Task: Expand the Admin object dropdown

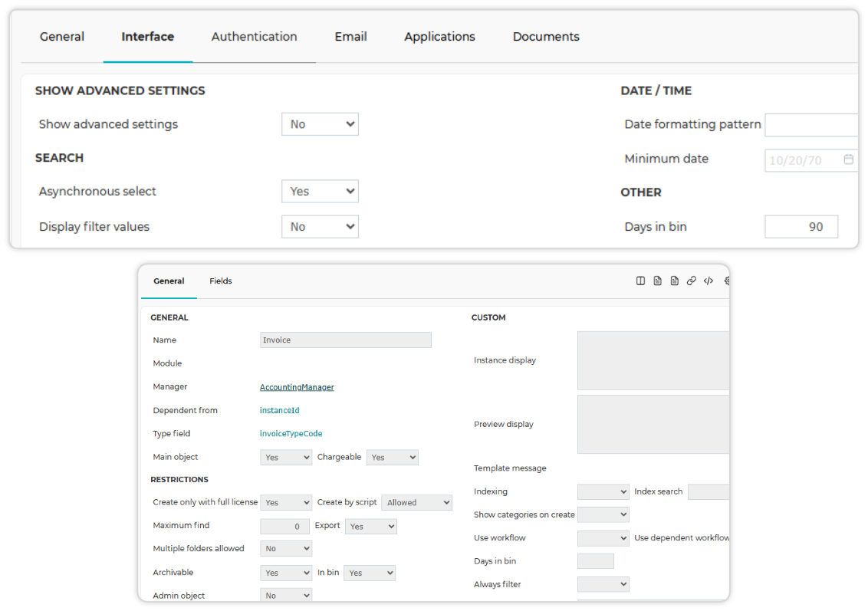Action: click(x=286, y=596)
